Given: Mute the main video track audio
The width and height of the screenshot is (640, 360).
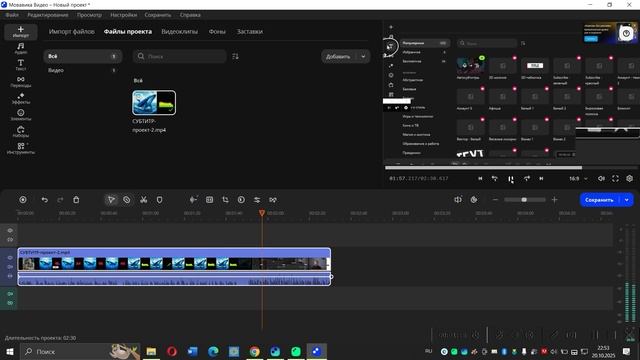Looking at the screenshot, I should pyautogui.click(x=10, y=267).
